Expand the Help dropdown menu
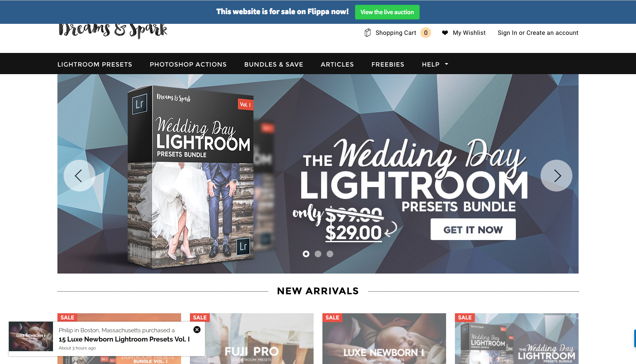This screenshot has height=364, width=636. pos(435,64)
